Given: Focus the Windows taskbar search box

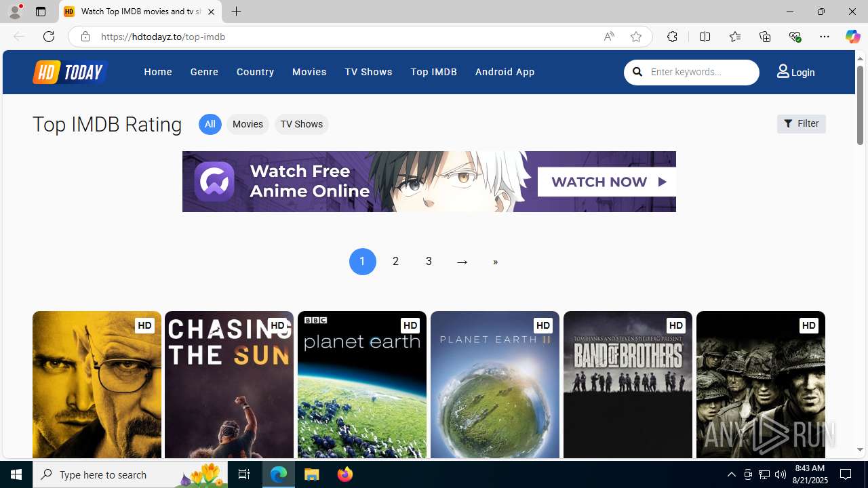Looking at the screenshot, I should [x=130, y=474].
